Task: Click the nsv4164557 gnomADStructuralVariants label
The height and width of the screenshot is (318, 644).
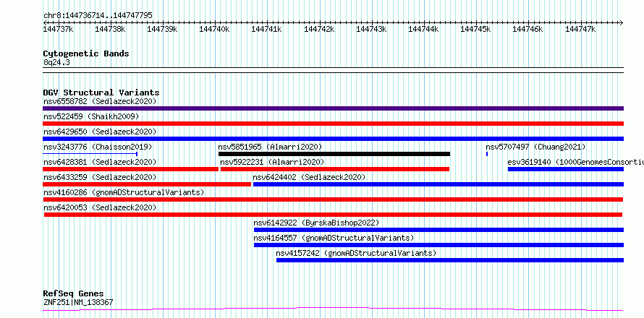Action: click(x=334, y=238)
